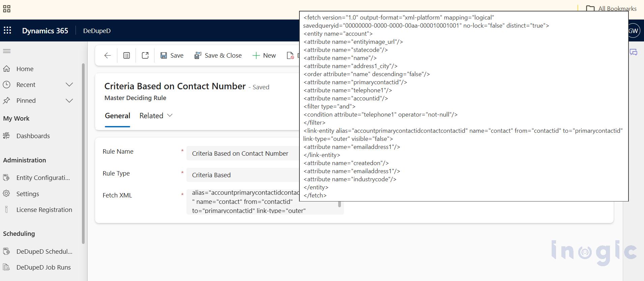Click the Save & Close button label

[223, 56]
